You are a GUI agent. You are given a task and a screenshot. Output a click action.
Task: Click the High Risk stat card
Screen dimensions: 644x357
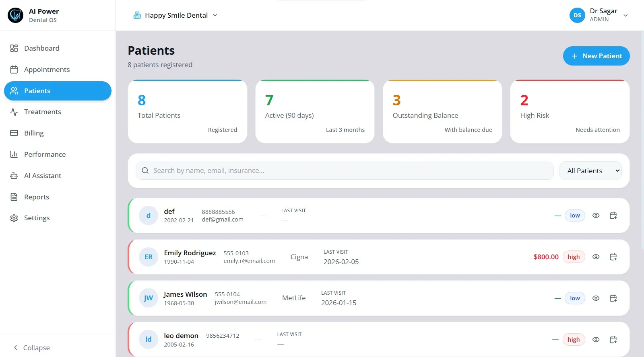point(570,111)
